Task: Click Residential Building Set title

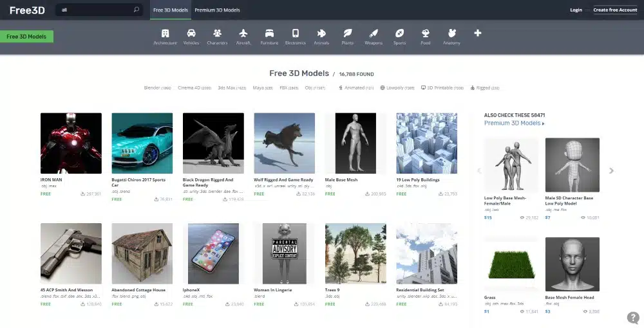Action: pos(420,290)
